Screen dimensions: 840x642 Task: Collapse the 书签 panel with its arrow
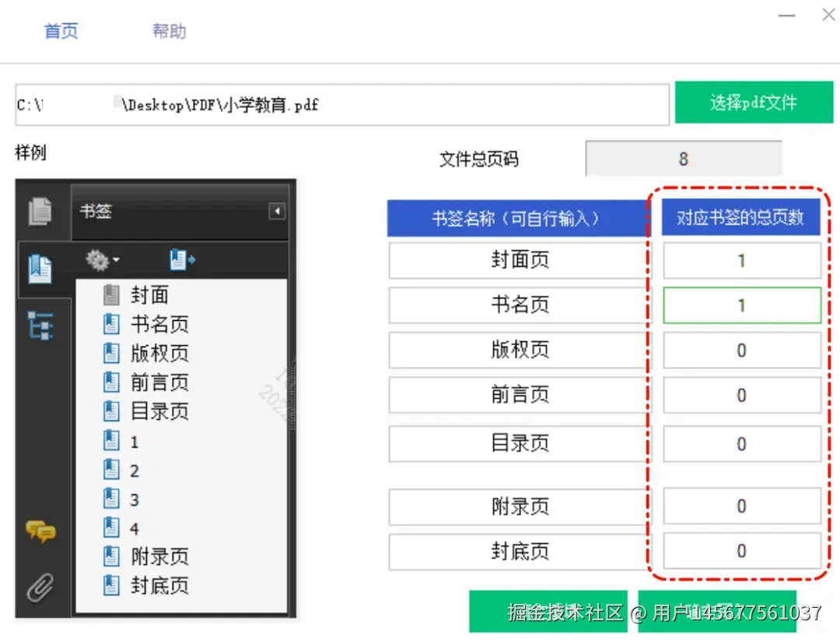277,211
